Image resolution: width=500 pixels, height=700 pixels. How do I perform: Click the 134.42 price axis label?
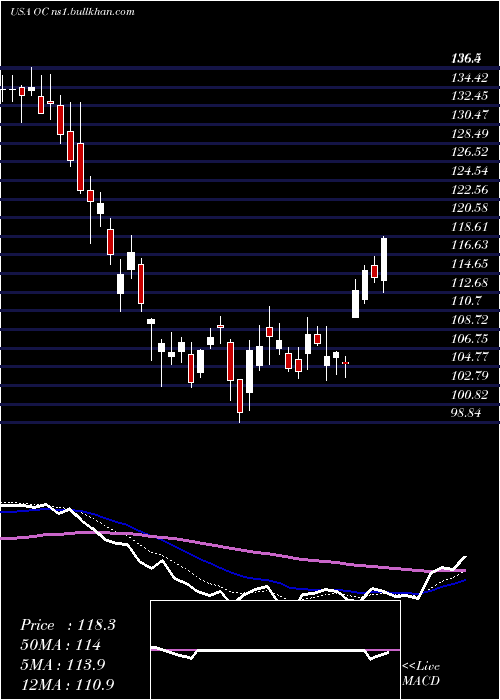pos(470,78)
